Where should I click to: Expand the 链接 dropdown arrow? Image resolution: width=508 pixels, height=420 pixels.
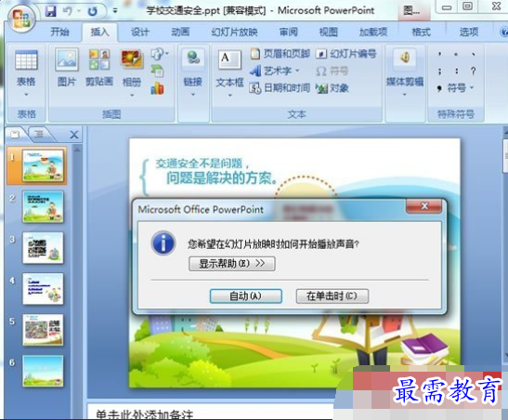point(193,95)
